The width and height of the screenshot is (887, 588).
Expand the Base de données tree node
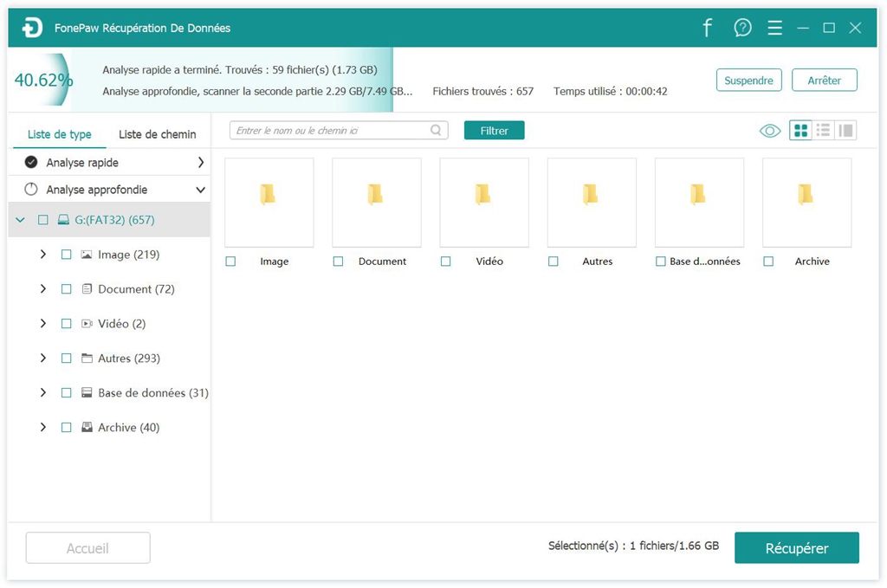click(x=43, y=392)
